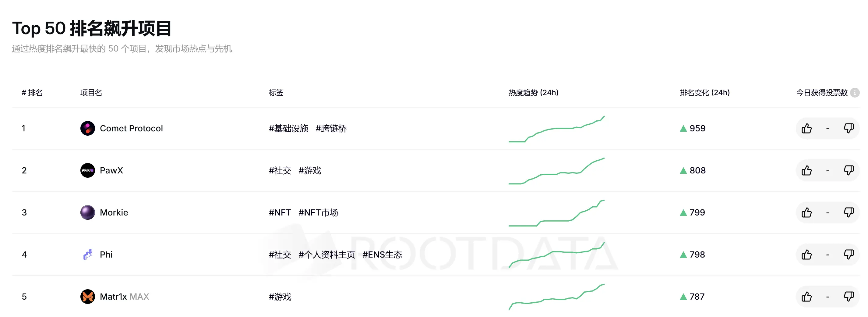This screenshot has height=317, width=868.
Task: Click the #基础设施 tag on Comet Protocol
Action: point(288,129)
